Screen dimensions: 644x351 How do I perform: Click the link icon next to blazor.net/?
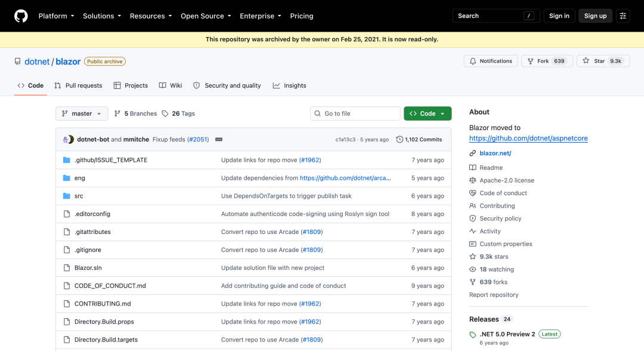[x=473, y=153]
